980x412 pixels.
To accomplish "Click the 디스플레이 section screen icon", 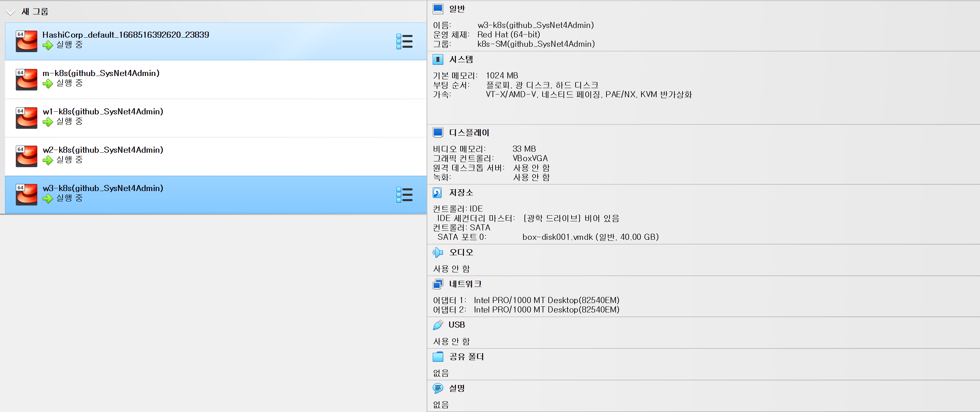I will [x=438, y=133].
